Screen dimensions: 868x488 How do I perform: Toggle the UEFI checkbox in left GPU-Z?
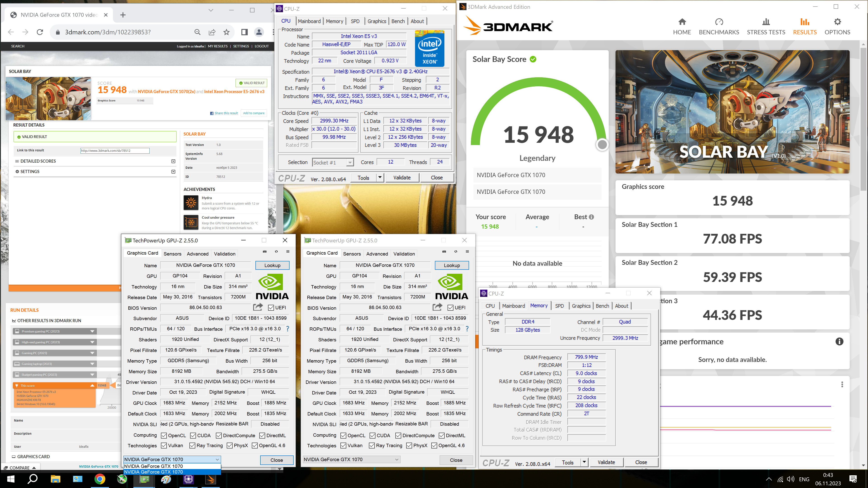(271, 308)
